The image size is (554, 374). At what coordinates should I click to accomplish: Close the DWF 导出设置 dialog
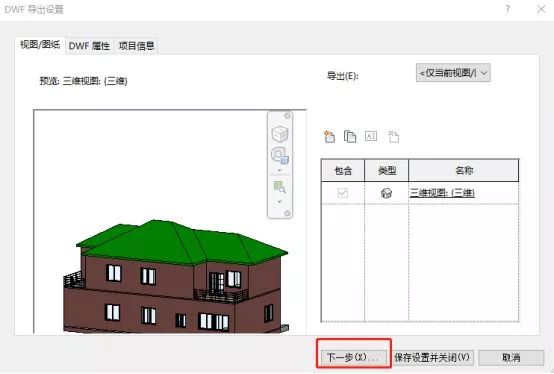[541, 9]
